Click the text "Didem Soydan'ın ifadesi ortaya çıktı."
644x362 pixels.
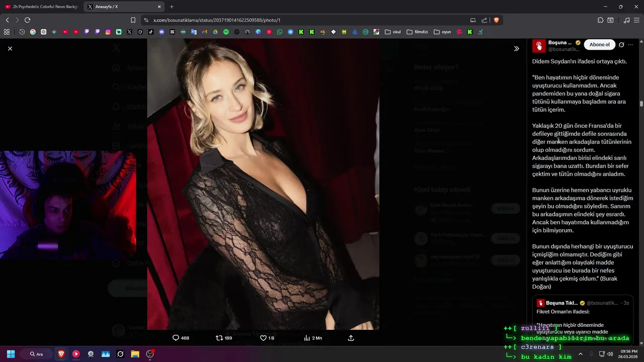[x=580, y=61]
